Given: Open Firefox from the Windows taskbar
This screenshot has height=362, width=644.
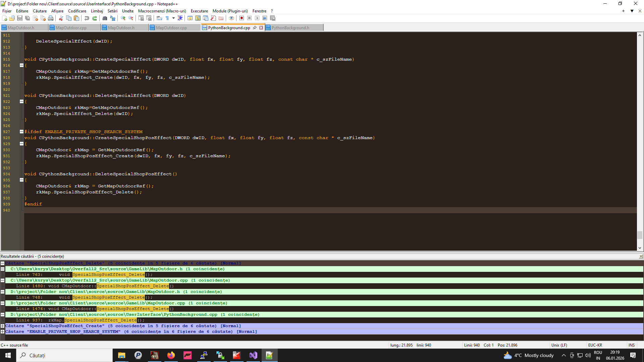Looking at the screenshot, I should point(171,355).
